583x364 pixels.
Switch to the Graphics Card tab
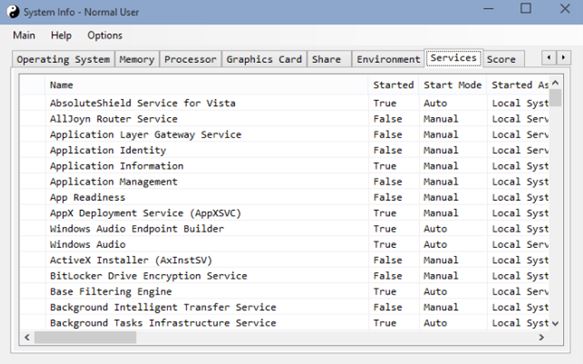click(x=264, y=59)
